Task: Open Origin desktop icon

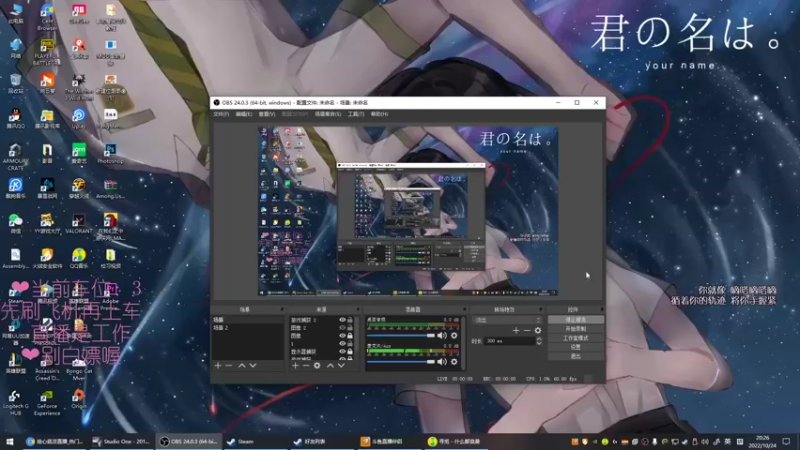Action: (x=79, y=399)
